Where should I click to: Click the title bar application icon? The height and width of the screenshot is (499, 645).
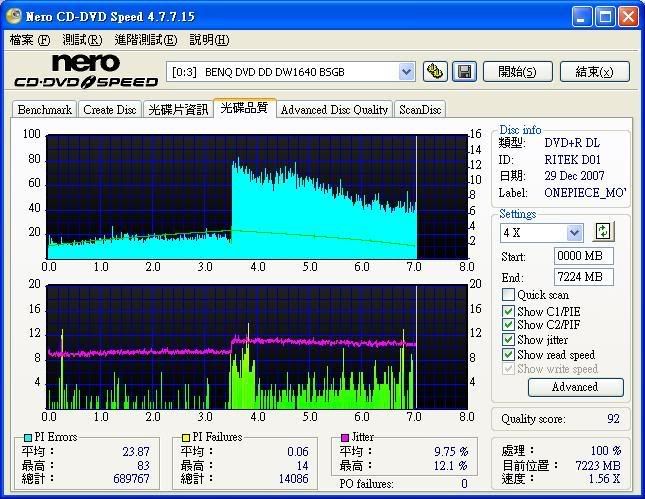tap(14, 16)
